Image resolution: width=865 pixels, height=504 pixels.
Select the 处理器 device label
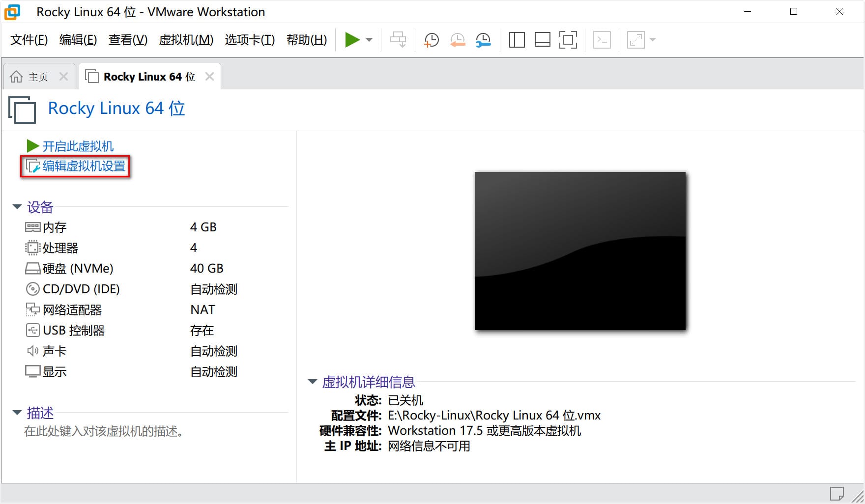(x=60, y=248)
